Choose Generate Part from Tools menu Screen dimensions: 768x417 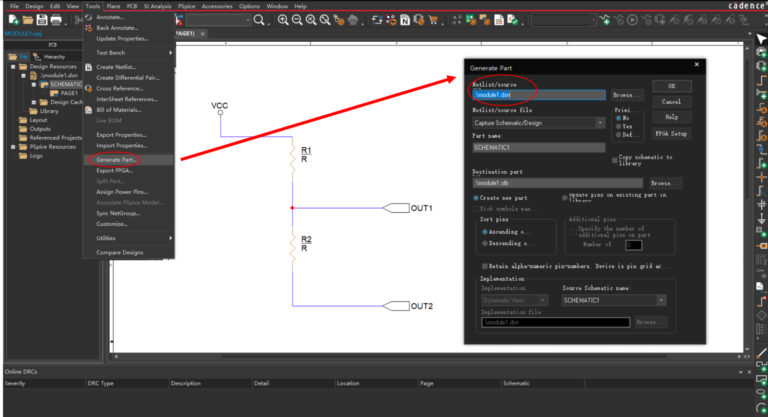point(116,159)
